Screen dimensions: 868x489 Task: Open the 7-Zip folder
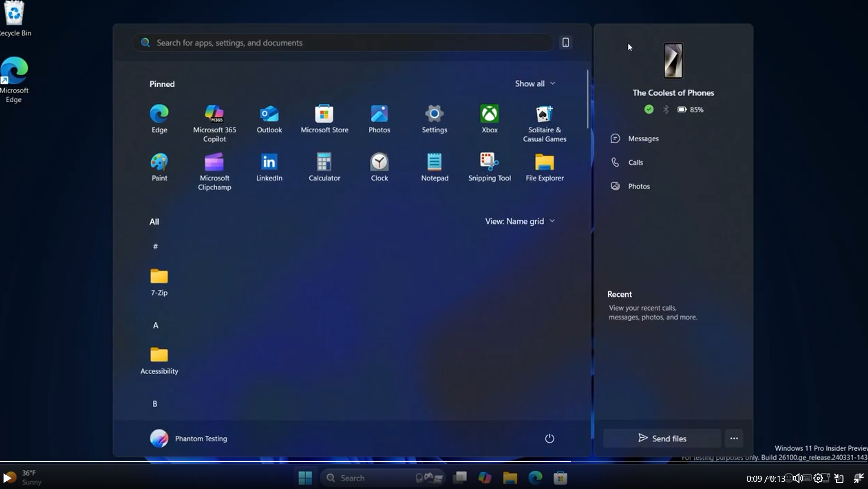(159, 282)
